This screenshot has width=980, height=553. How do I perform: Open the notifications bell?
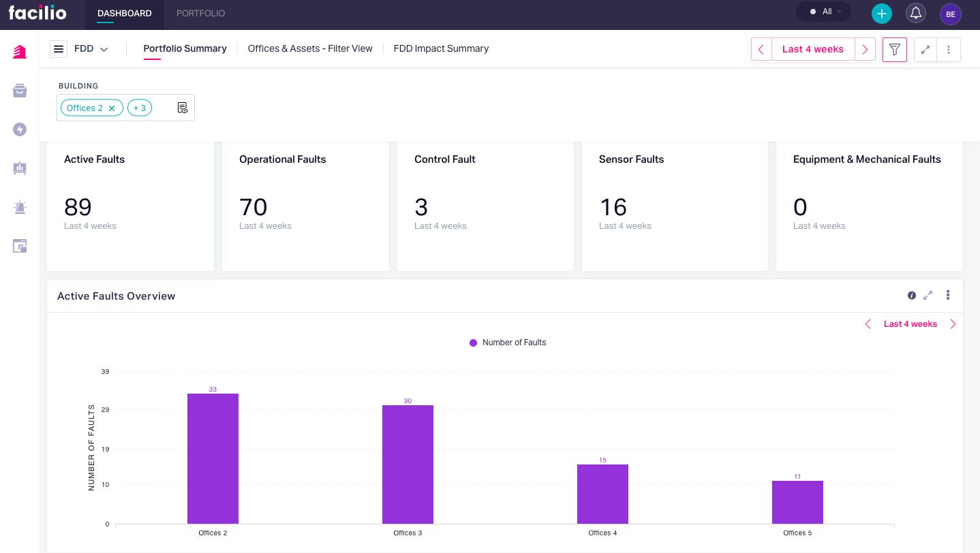click(915, 13)
